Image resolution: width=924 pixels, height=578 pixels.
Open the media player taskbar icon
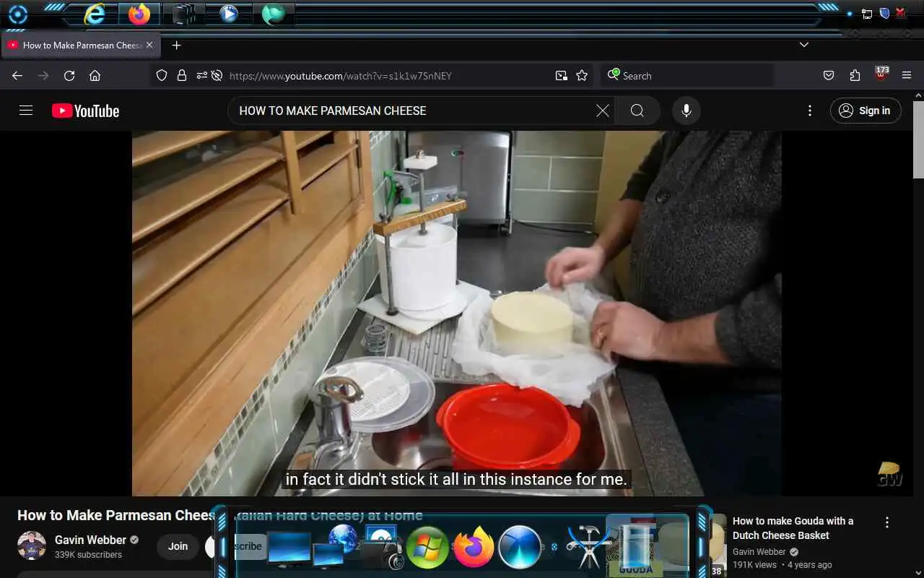point(229,14)
